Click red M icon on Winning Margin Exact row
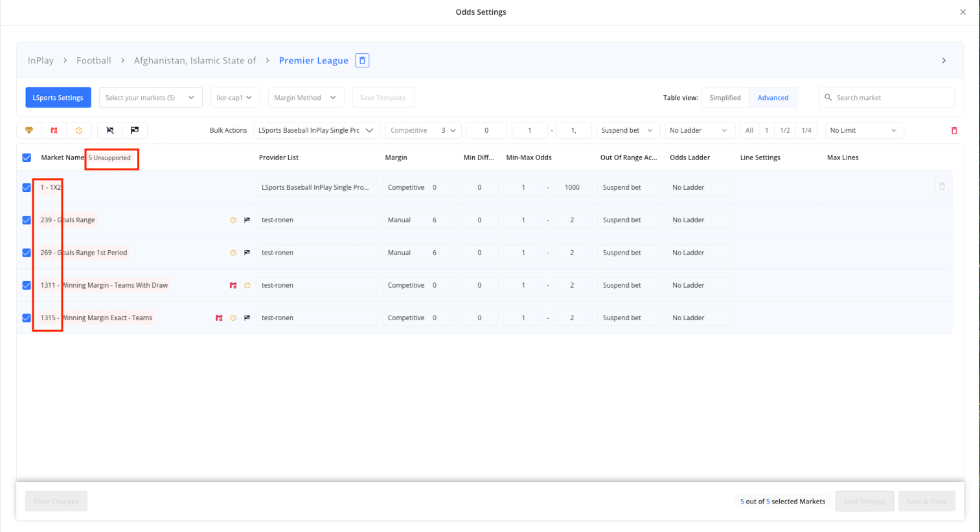Viewport: 980px width, 532px height. [219, 318]
